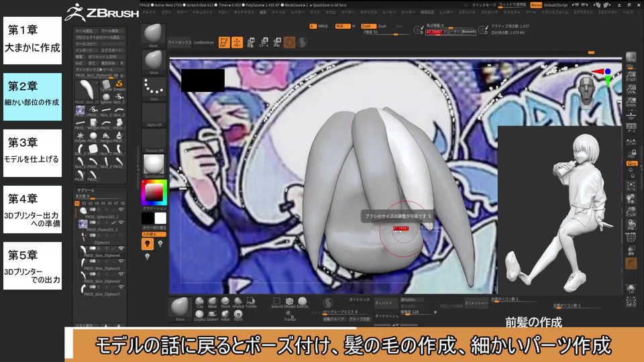This screenshot has height=362, width=644.
Task: Activate the Scale (スケール) transform icon
Action: pyautogui.click(x=264, y=42)
